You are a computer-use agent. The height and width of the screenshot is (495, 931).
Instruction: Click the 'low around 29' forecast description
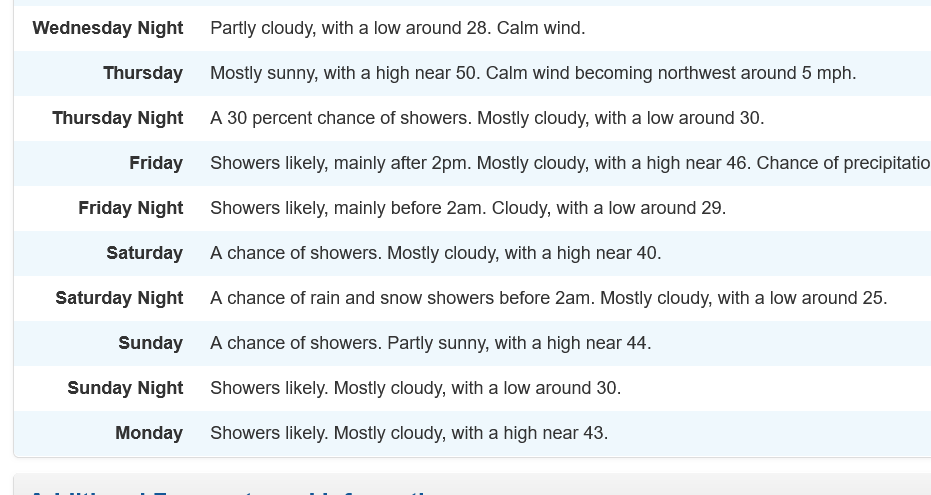pos(665,208)
